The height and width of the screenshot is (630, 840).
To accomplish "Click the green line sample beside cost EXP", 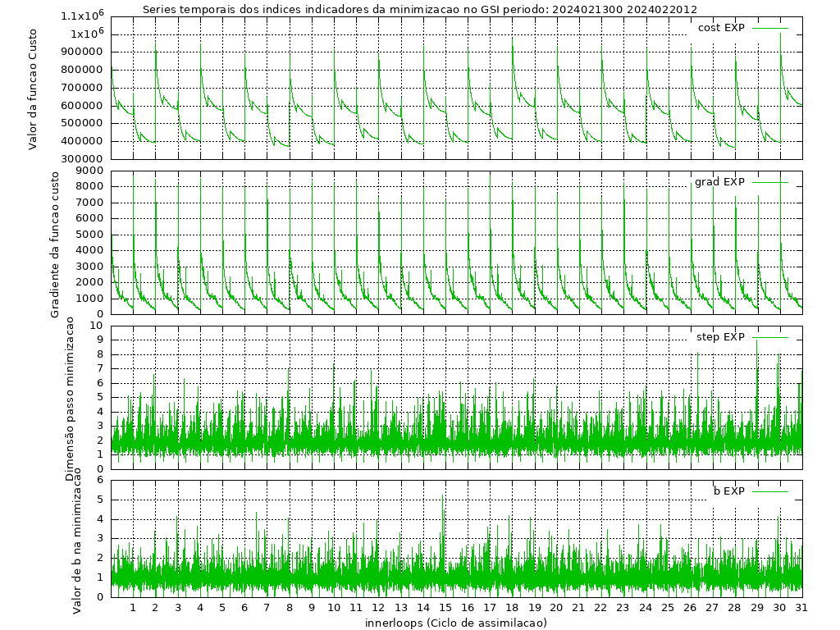I will 769,28.
